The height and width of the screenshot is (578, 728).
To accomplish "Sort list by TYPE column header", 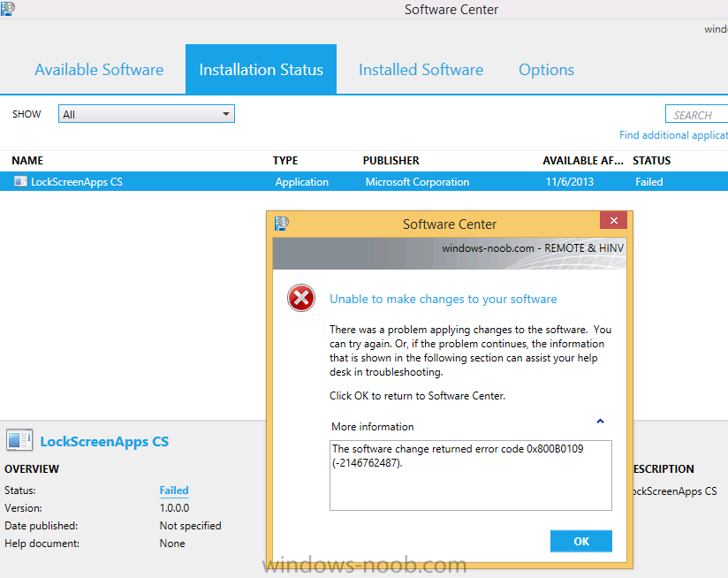I will [285, 161].
